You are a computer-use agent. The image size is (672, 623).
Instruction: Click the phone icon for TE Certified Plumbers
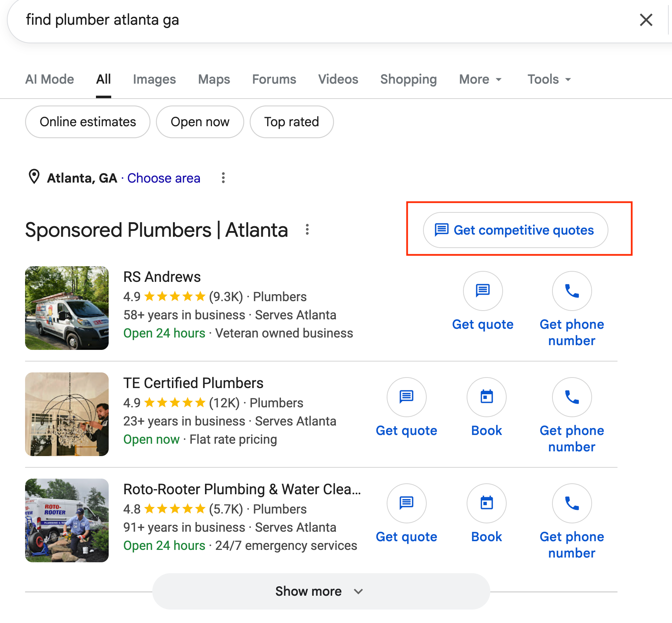(572, 397)
